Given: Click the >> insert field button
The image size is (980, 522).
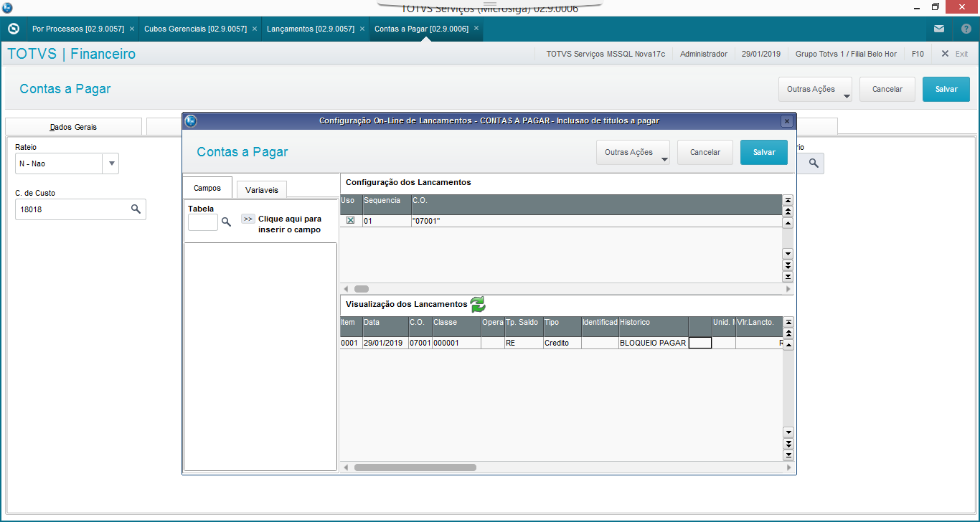Looking at the screenshot, I should (x=248, y=219).
